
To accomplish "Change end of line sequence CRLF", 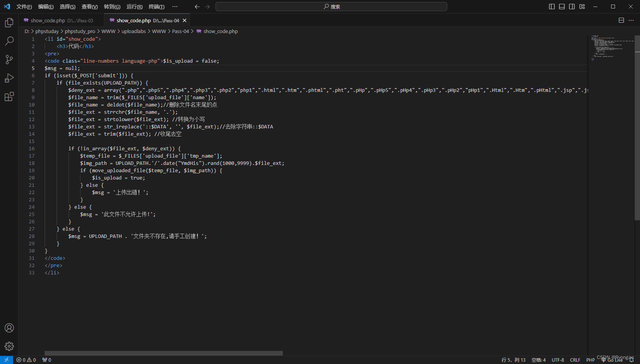I will click(575, 360).
